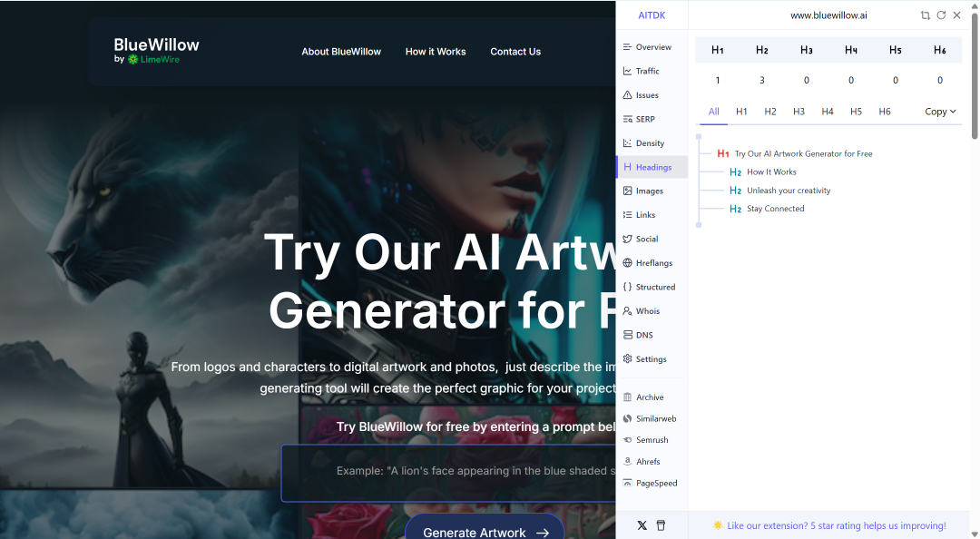
Task: Switch to the H5 filter tab
Action: click(x=857, y=112)
